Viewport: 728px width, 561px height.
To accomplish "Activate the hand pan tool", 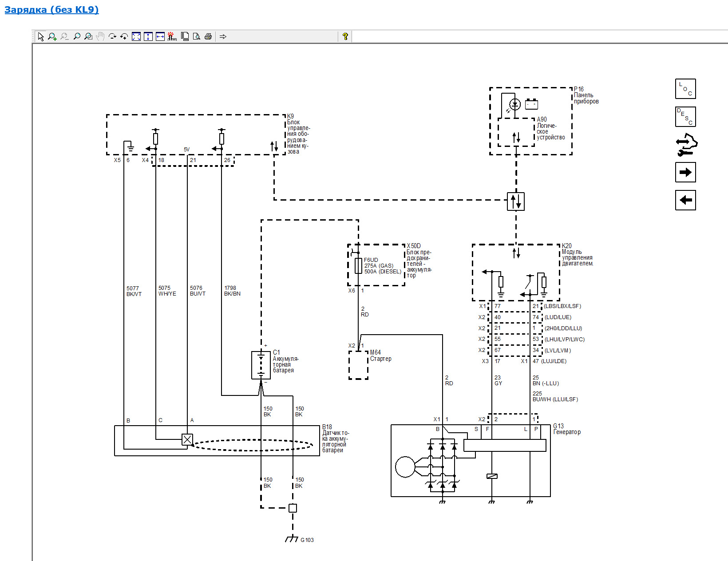I will tap(100, 36).
